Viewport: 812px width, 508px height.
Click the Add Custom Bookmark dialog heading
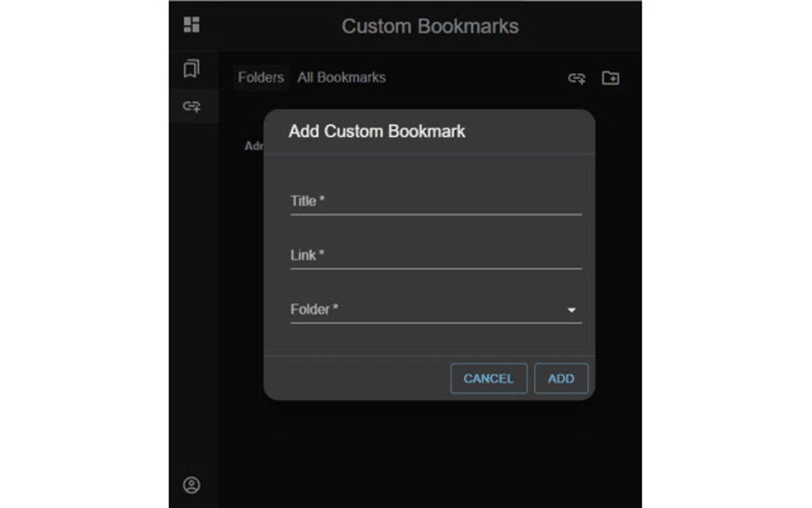377,131
